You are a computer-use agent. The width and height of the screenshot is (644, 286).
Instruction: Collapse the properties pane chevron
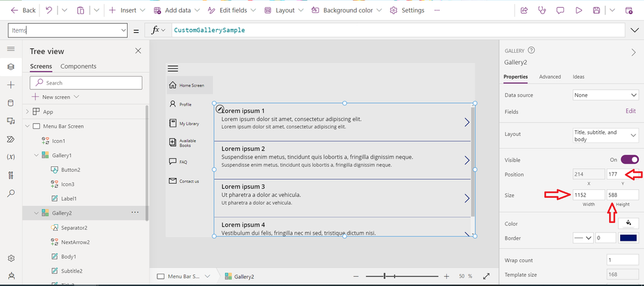tap(633, 52)
